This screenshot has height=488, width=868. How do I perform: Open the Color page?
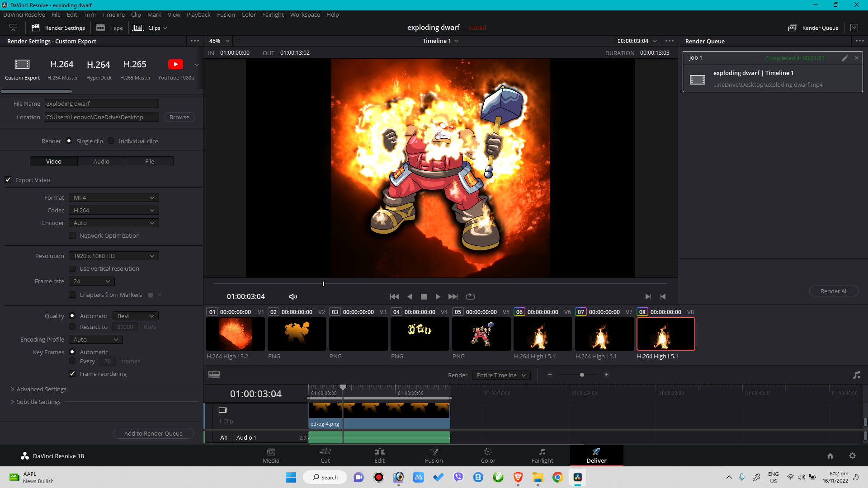[488, 455]
